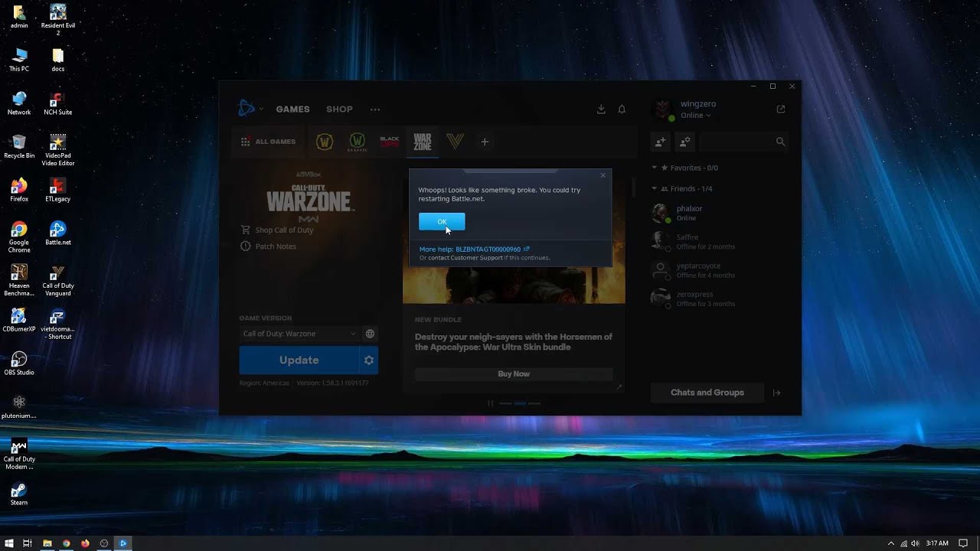The image size is (980, 551).
Task: Pop out the social panel window
Action: point(781,109)
